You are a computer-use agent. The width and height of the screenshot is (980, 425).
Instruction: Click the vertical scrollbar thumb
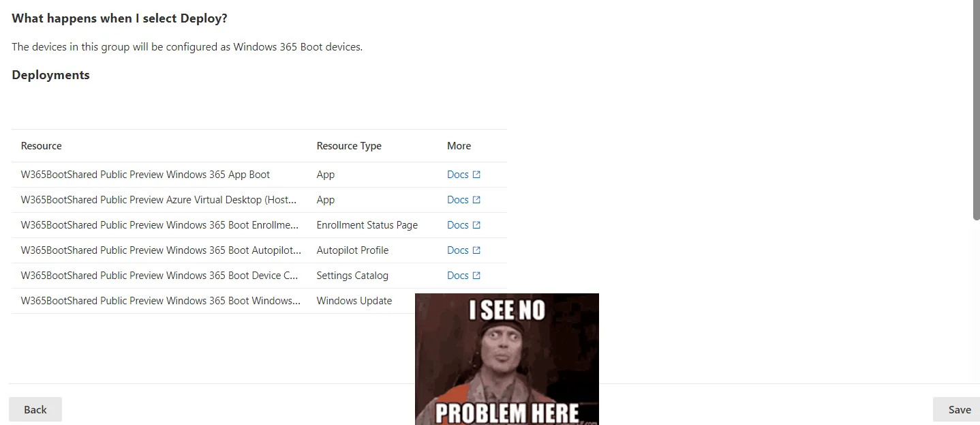tap(976, 109)
